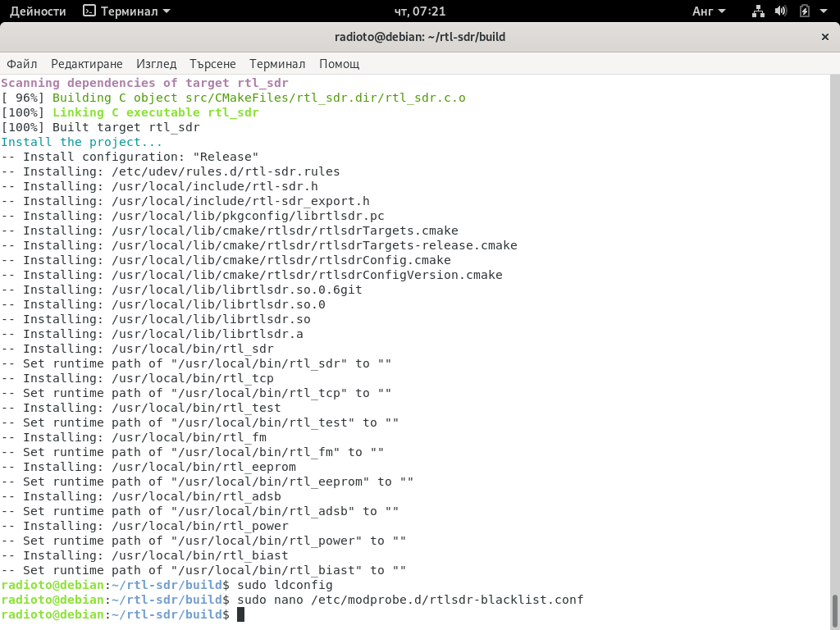Click the /etc/udev/rules.d/rtl-sdr.rules line
This screenshot has width=840, height=630.
(x=171, y=171)
